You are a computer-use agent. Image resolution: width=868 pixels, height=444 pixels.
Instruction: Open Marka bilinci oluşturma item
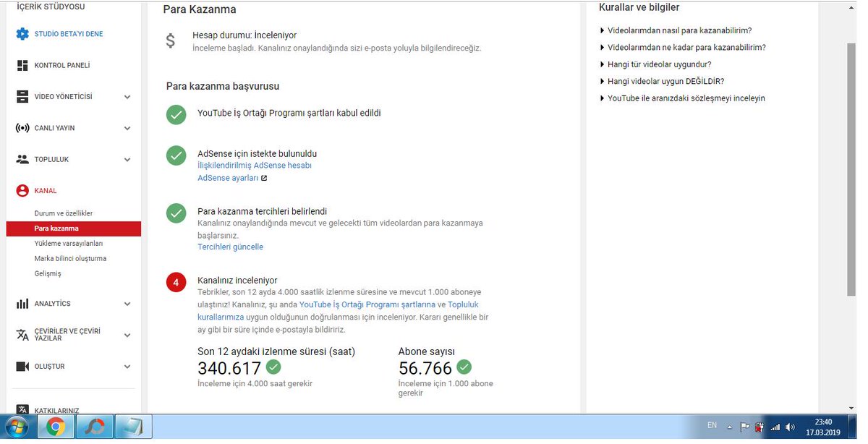(70, 258)
